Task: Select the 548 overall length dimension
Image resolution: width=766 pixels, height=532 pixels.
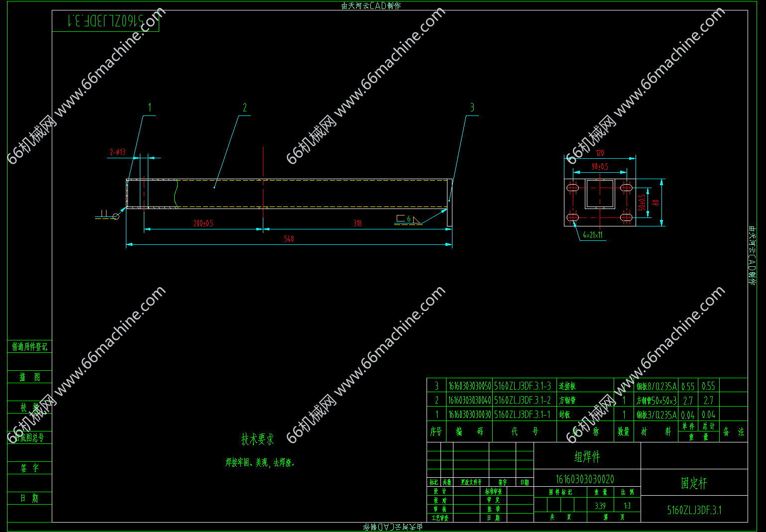Action: tap(289, 239)
